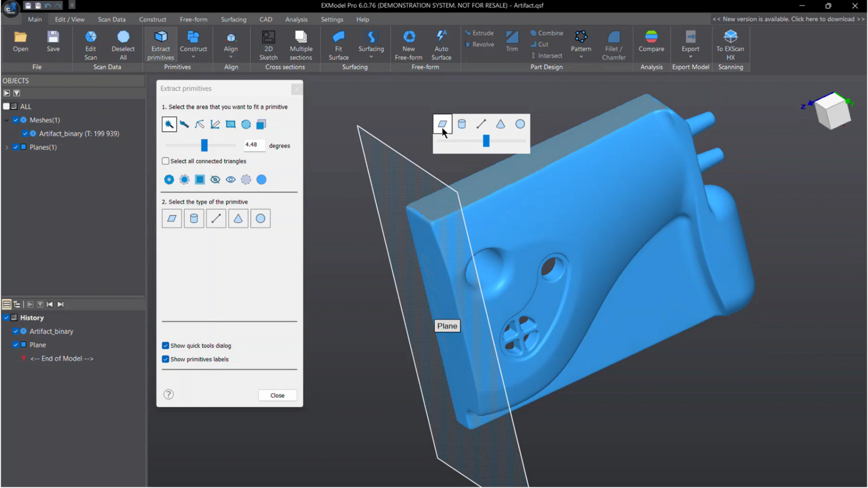Click the Multiple sections icon
This screenshot has height=488, width=868.
coord(301,44)
